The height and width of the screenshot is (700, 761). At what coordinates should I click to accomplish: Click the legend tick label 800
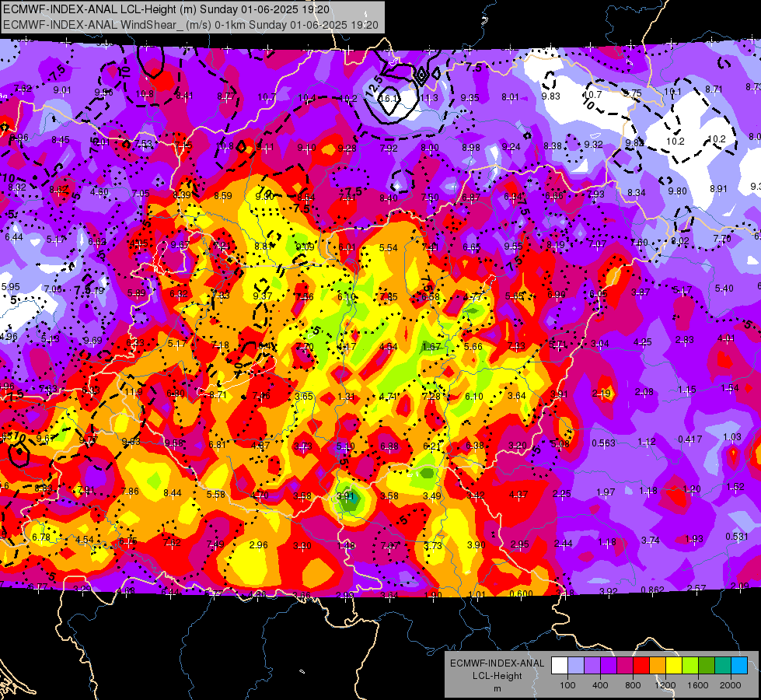633,685
